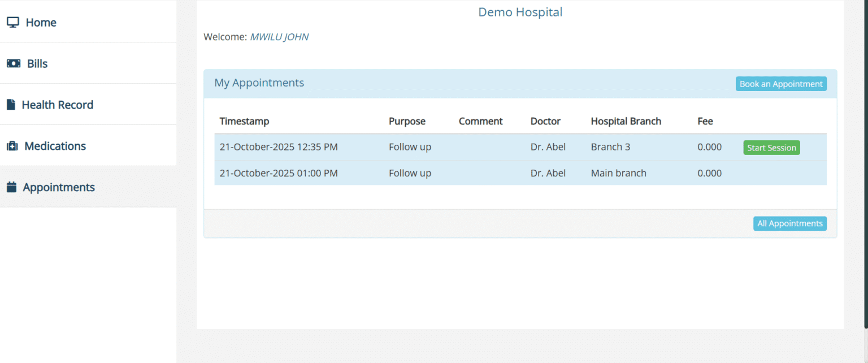Select Medications from the sidebar
This screenshot has height=363, width=868.
[55, 146]
